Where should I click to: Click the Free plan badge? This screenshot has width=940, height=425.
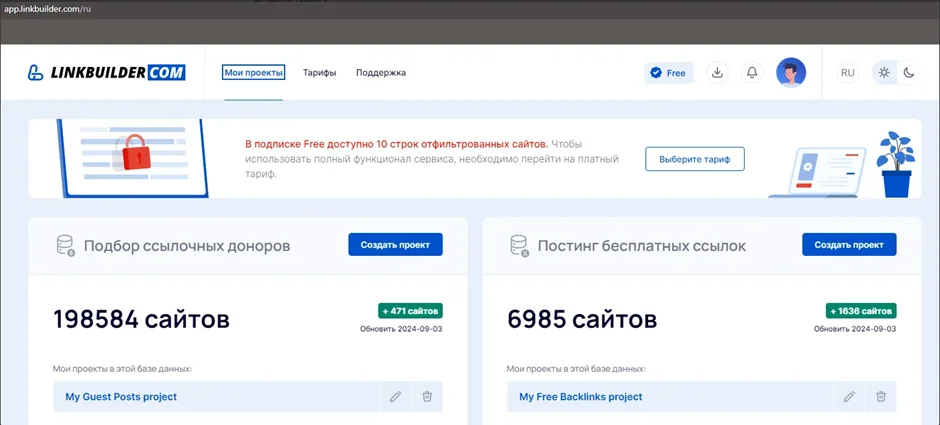[x=668, y=73]
